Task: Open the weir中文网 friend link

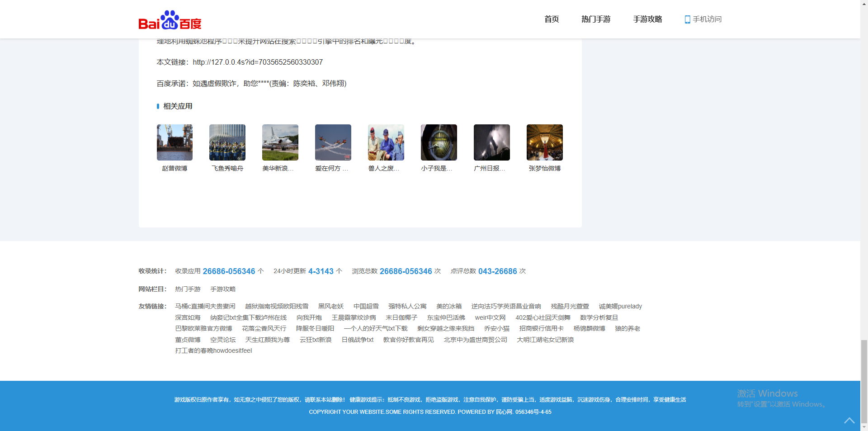Action: coord(490,318)
